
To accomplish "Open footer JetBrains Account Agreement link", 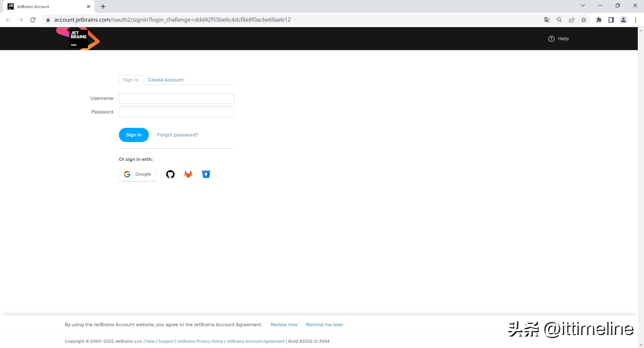I will tap(255, 341).
